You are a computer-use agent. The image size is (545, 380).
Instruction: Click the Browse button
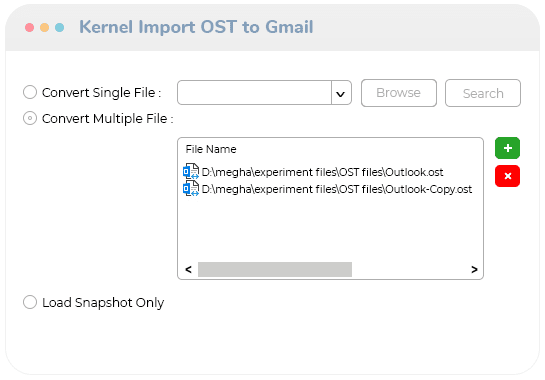(399, 93)
